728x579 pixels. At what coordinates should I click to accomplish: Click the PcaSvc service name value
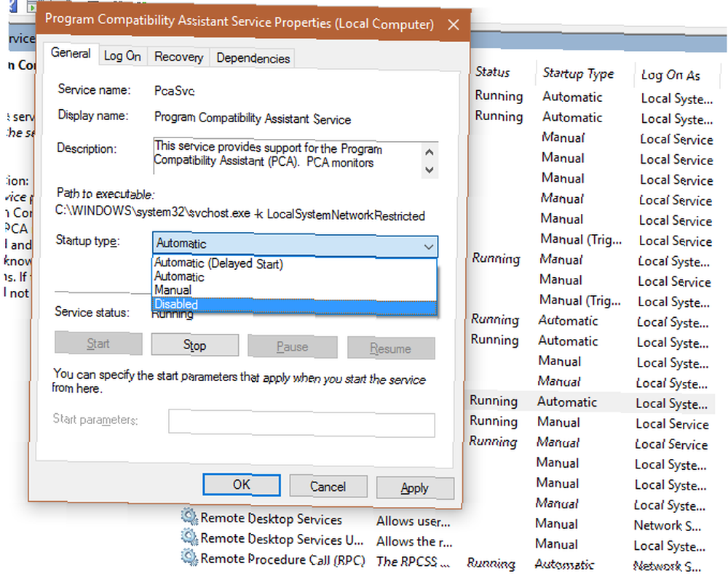click(175, 91)
